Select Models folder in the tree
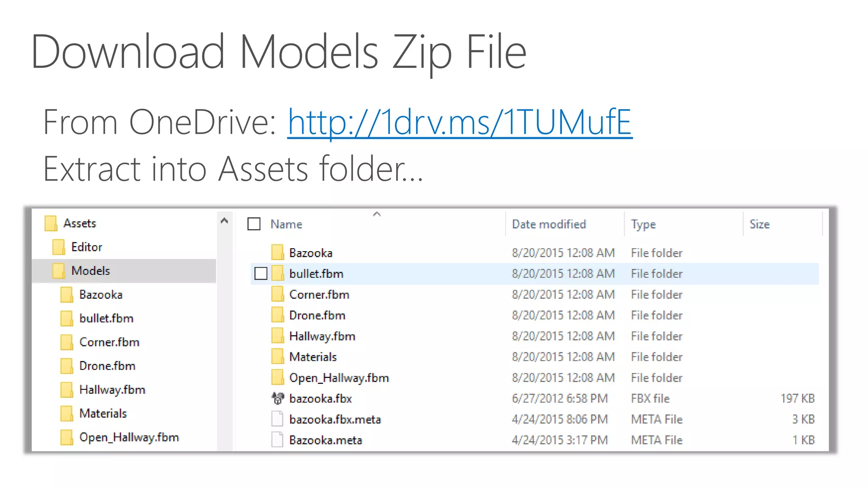This screenshot has height=488, width=868. [x=90, y=271]
